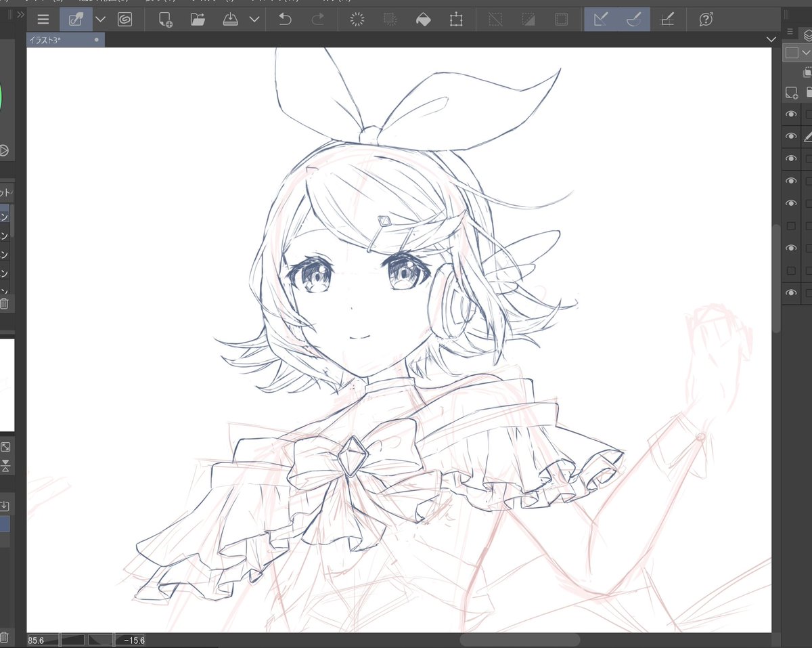Toggle snap to grid button

(667, 20)
